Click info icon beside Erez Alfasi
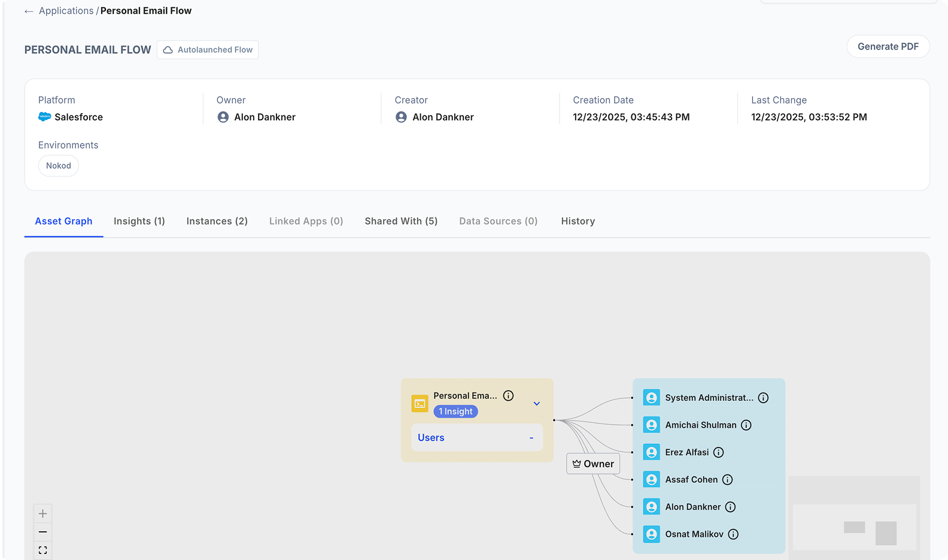 point(718,452)
